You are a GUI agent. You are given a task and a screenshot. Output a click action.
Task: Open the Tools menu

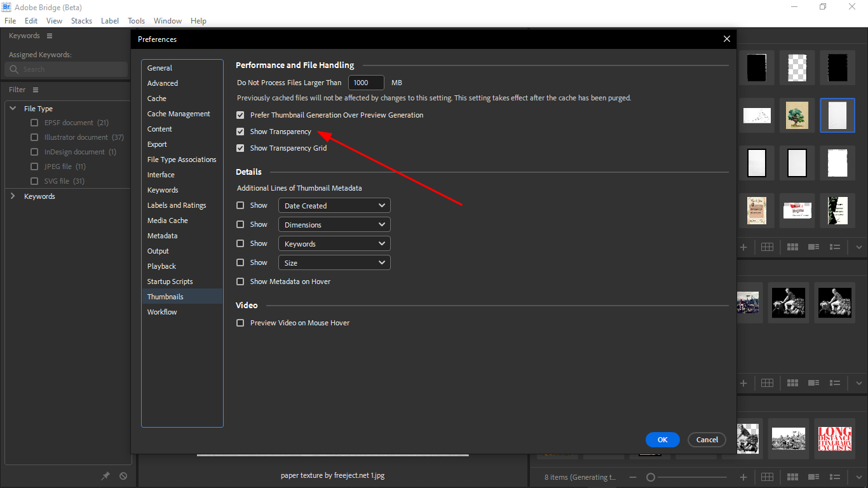pos(136,20)
